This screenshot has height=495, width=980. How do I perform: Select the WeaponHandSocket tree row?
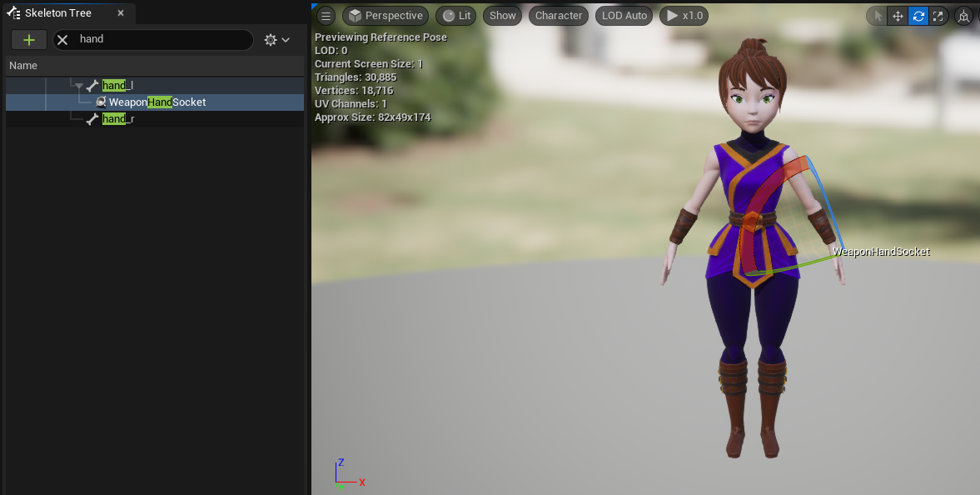pyautogui.click(x=155, y=102)
